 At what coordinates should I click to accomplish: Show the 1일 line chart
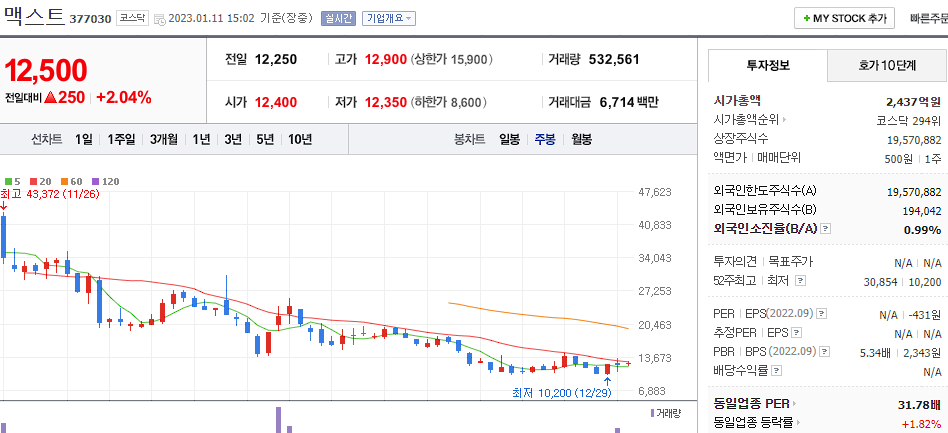[x=84, y=140]
